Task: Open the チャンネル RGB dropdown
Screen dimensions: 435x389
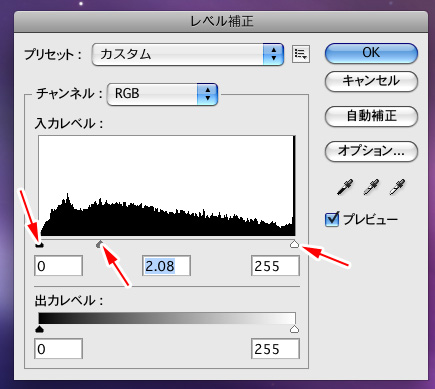Action: point(162,94)
